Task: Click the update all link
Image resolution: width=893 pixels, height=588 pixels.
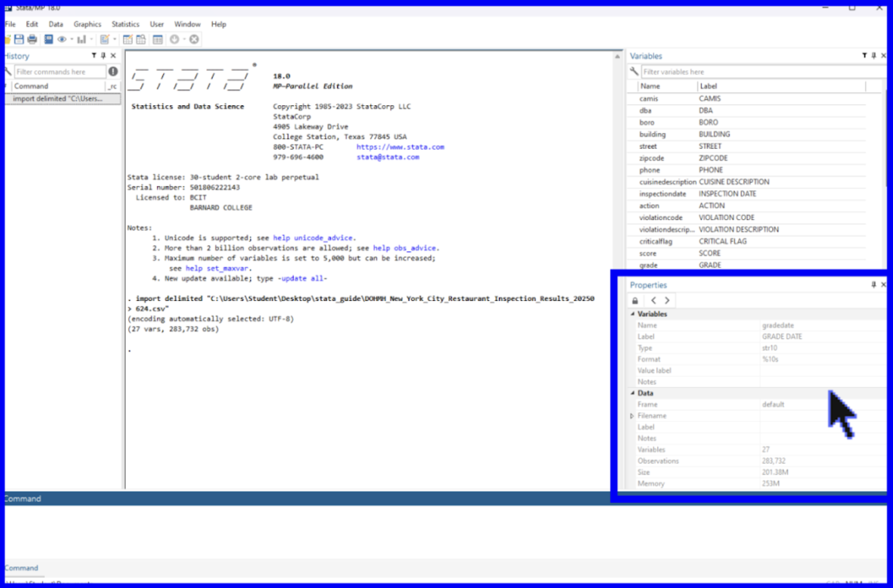Action: tap(303, 279)
